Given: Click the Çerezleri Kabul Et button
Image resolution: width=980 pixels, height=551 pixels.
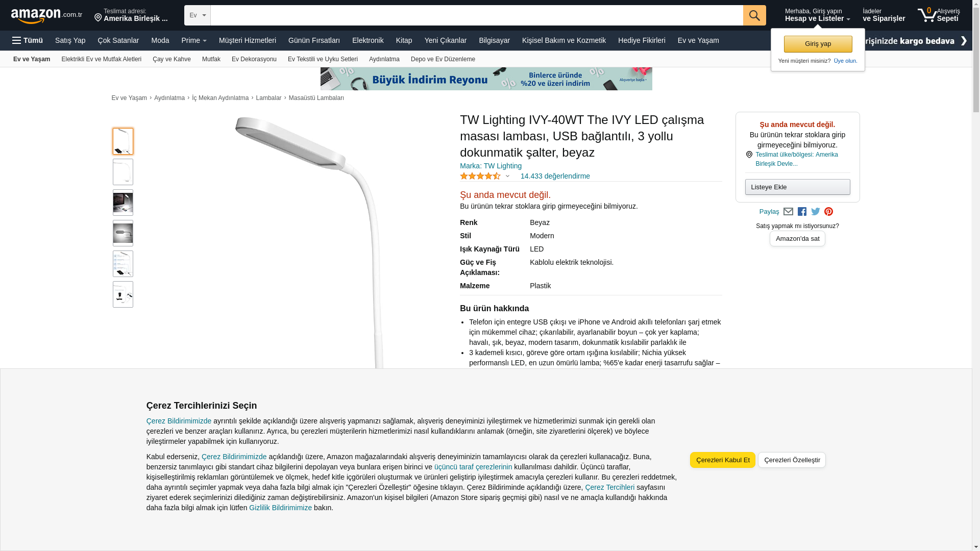Looking at the screenshot, I should pyautogui.click(x=723, y=460).
